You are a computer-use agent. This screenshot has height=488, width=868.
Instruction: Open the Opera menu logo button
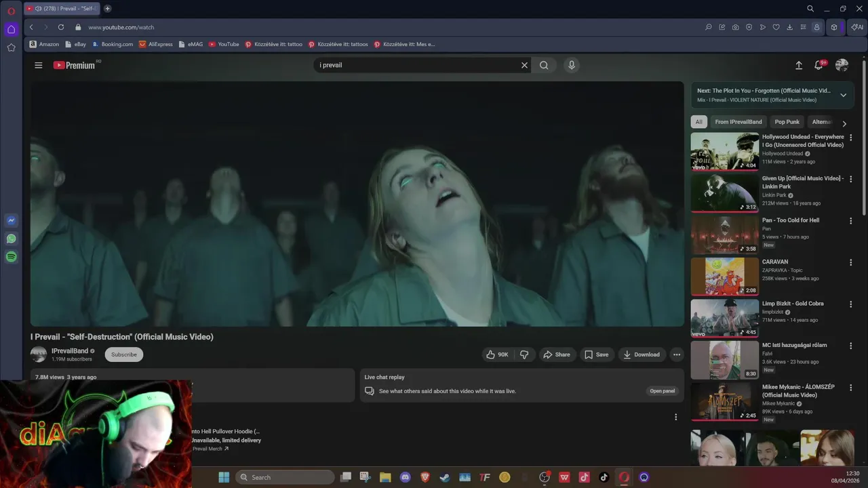tap(11, 11)
